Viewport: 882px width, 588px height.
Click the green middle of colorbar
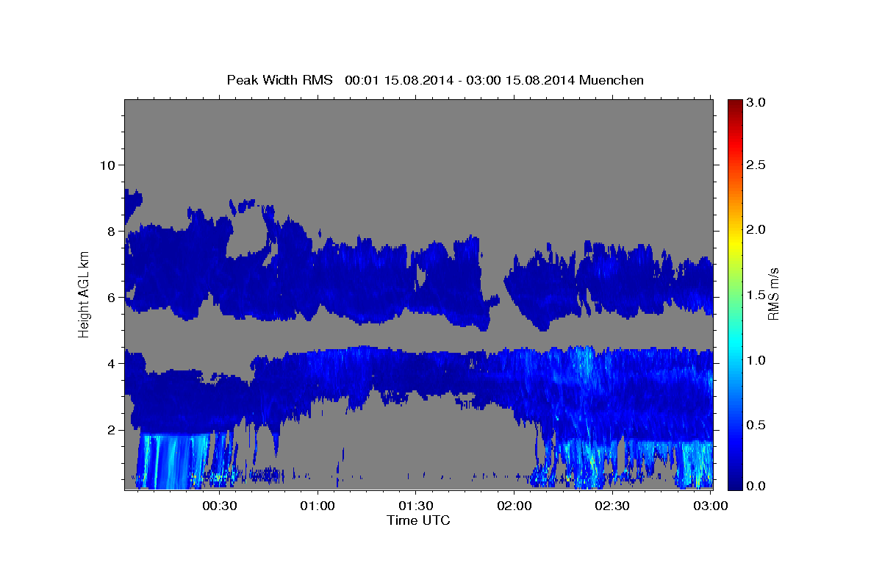[735, 294]
